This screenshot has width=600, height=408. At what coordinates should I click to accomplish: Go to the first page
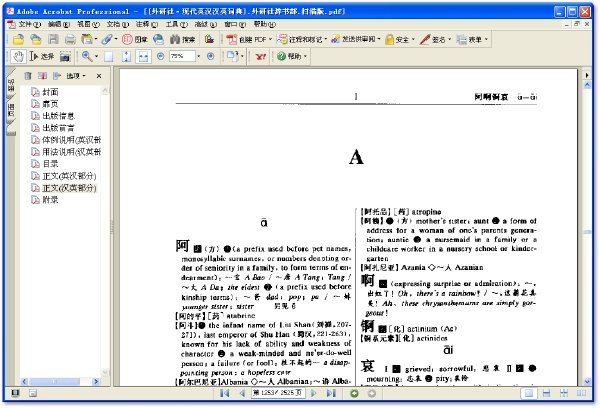225,393
